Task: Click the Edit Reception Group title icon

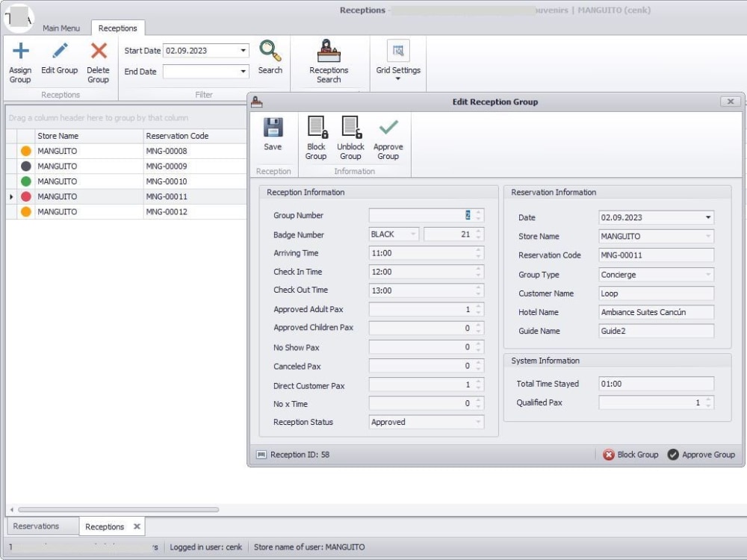Action: click(257, 102)
